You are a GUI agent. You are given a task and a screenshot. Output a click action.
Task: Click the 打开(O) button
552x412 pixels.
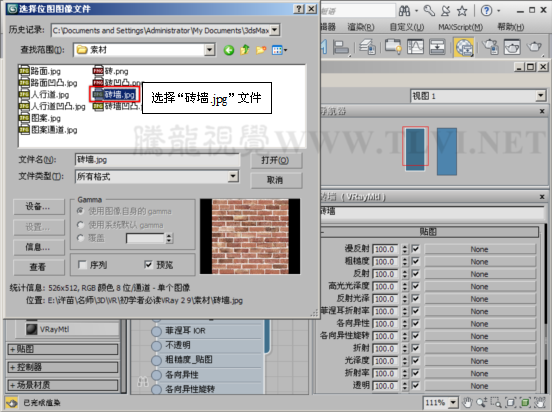[x=276, y=160]
